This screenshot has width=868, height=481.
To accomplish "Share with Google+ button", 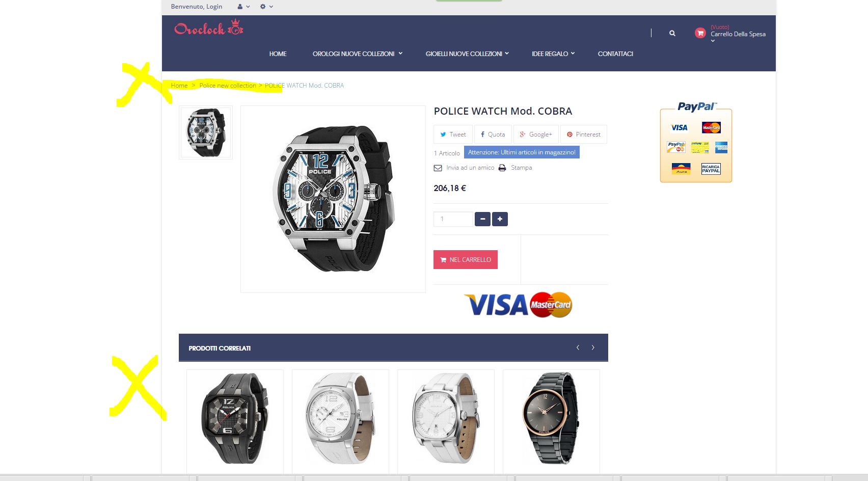I will point(536,135).
